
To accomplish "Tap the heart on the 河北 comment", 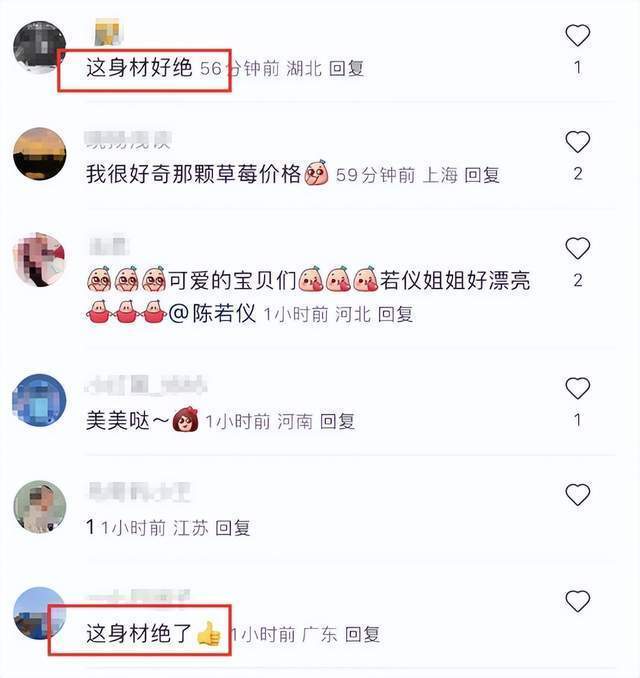I will coord(578,249).
